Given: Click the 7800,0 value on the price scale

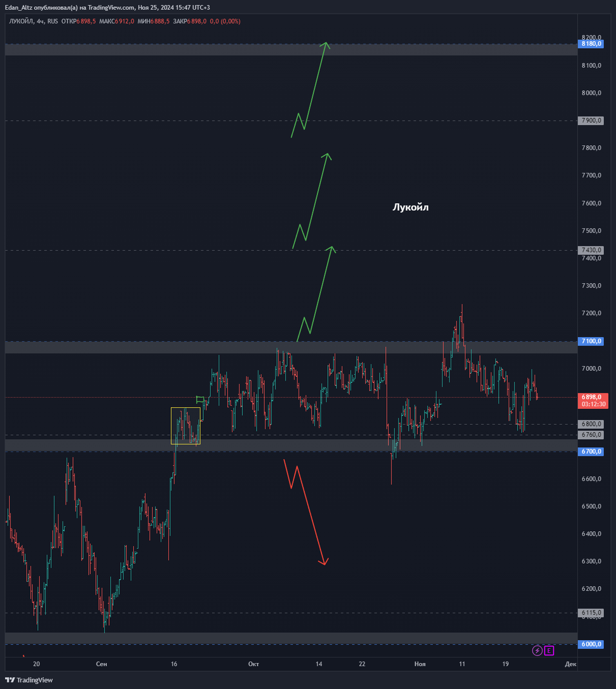Looking at the screenshot, I should (591, 148).
